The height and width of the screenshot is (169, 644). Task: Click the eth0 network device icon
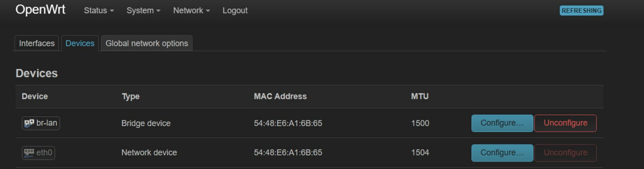coord(29,153)
